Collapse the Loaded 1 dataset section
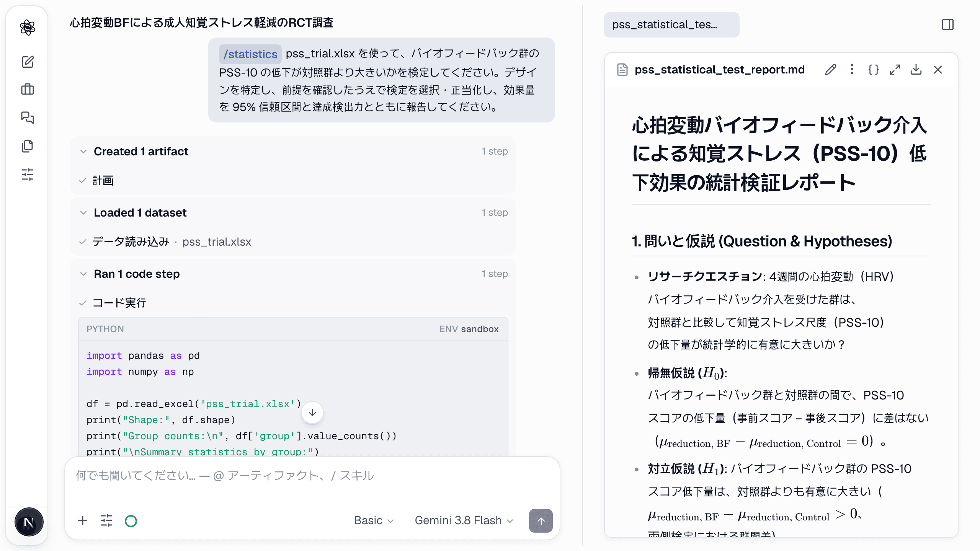 pyautogui.click(x=83, y=213)
